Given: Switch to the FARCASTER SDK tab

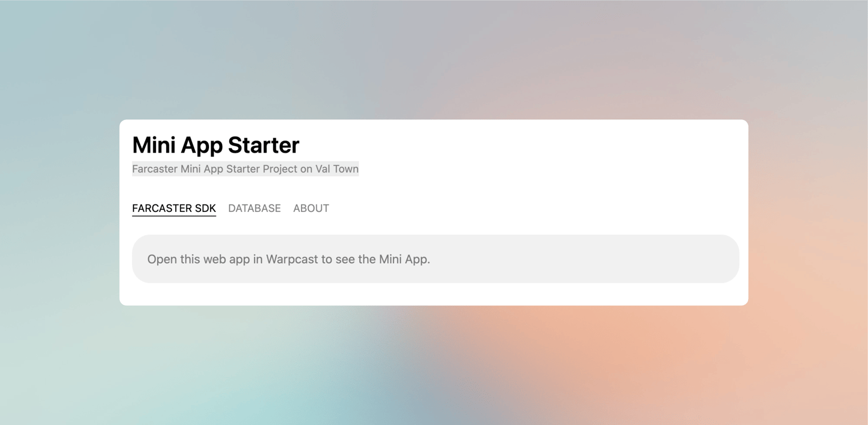Looking at the screenshot, I should pos(174,209).
